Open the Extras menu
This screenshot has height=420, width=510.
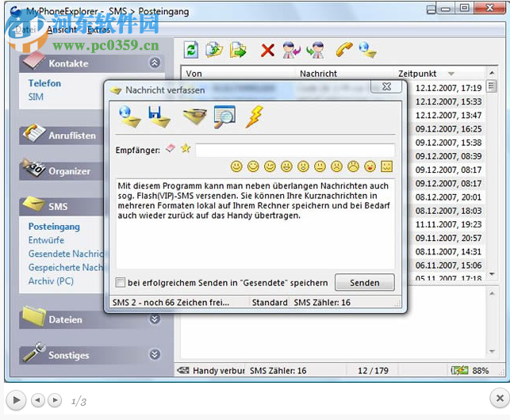tap(98, 29)
